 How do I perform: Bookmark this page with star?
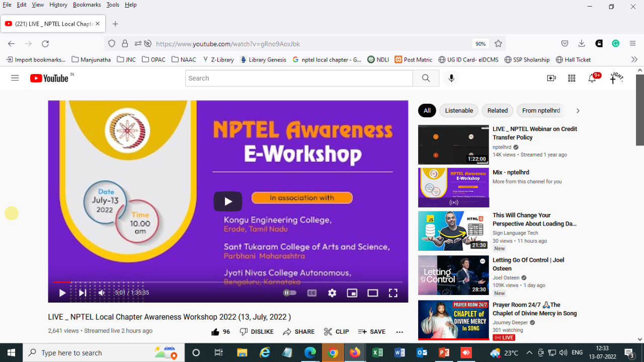point(498,44)
